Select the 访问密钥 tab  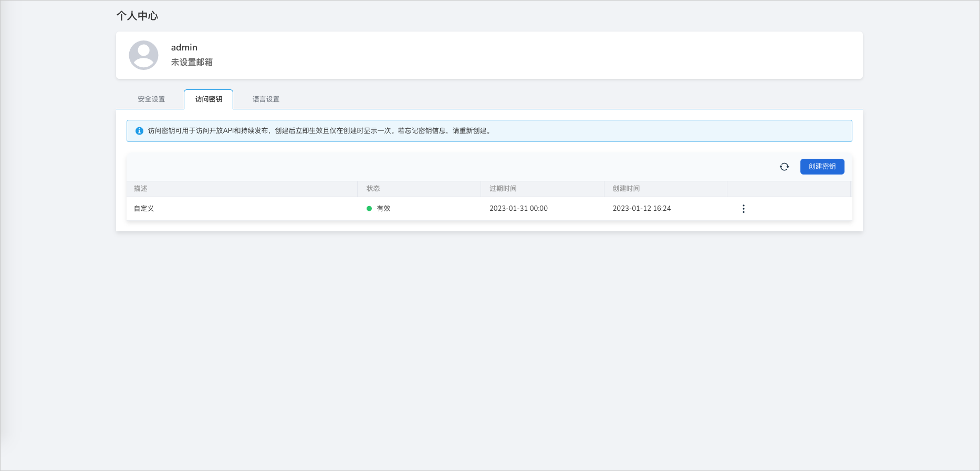click(208, 99)
